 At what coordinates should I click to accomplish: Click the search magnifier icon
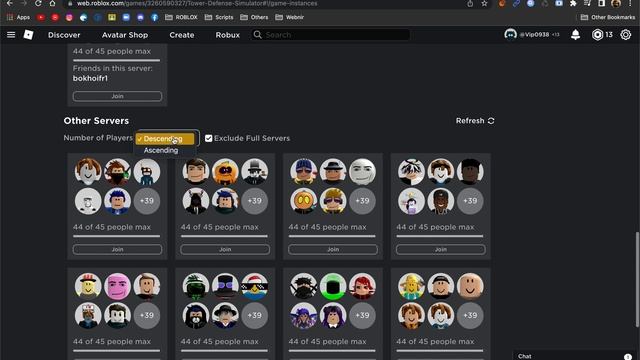258,35
